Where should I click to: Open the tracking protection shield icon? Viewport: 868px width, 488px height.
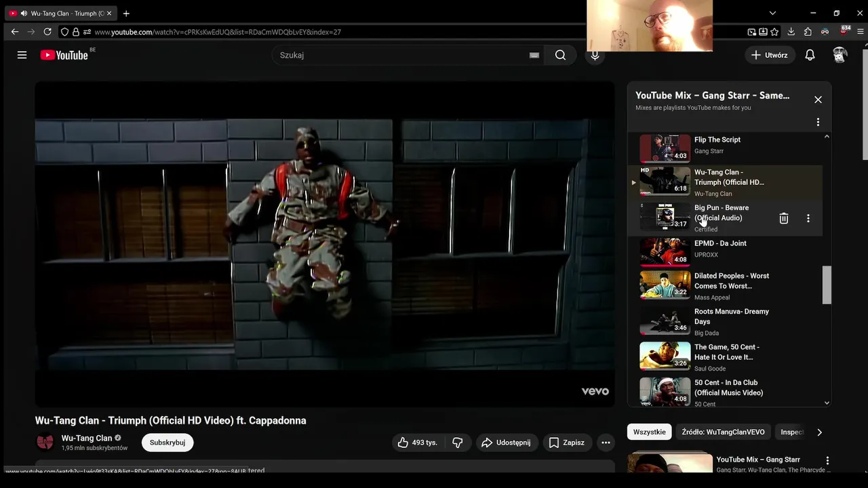point(64,32)
